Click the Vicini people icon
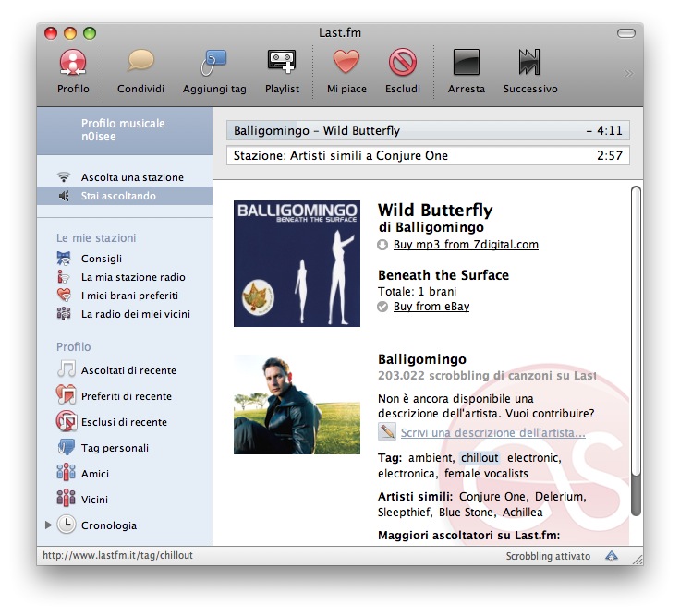This screenshot has width=680, height=616. click(x=66, y=499)
